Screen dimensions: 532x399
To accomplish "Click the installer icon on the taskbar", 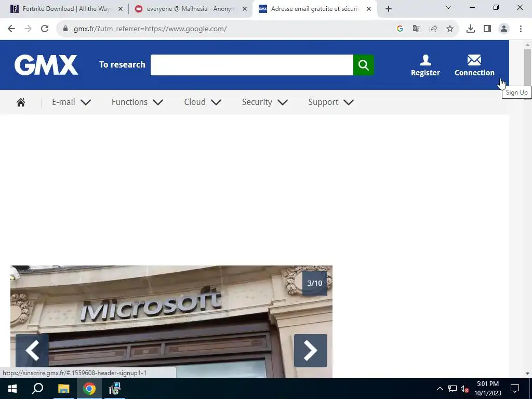I will coord(115,389).
